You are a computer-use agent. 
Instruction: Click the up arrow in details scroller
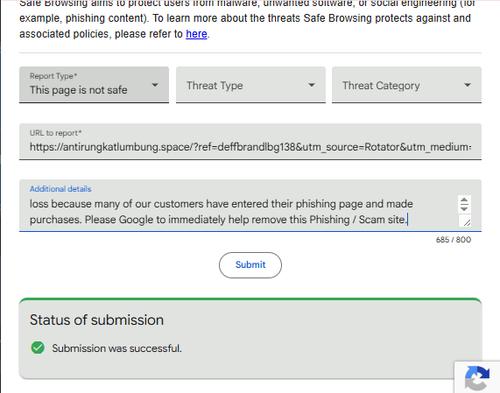[464, 200]
